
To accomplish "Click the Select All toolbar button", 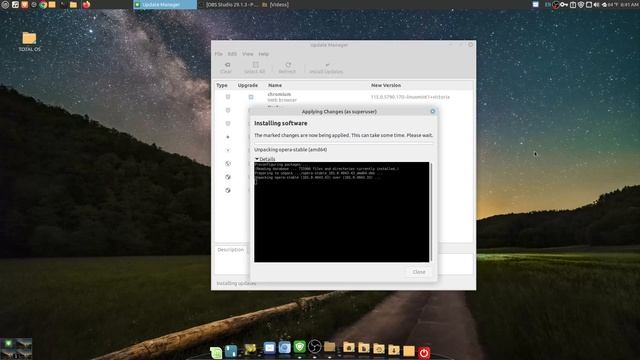I will tap(255, 68).
